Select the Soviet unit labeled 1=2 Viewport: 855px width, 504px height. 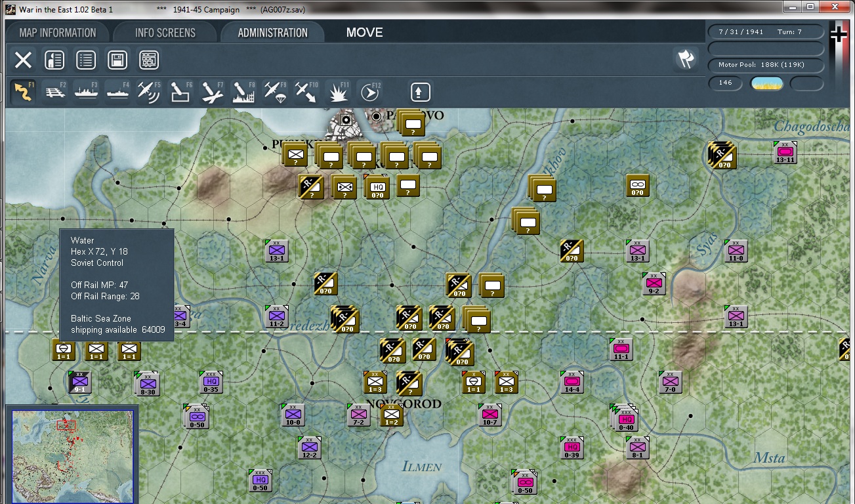coord(391,415)
